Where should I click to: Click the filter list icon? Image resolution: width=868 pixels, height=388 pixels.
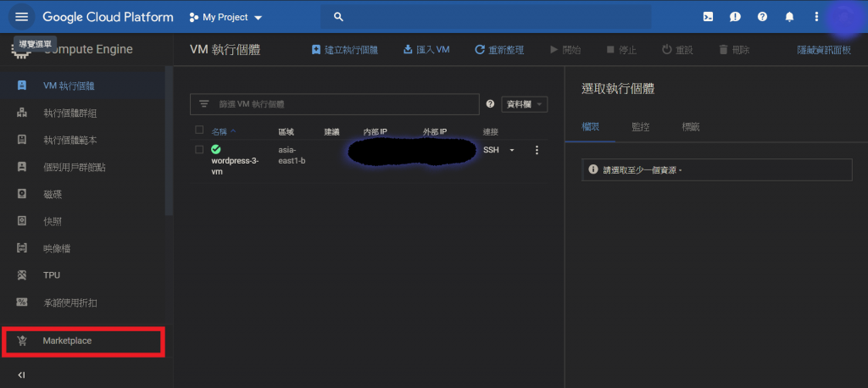pos(203,104)
